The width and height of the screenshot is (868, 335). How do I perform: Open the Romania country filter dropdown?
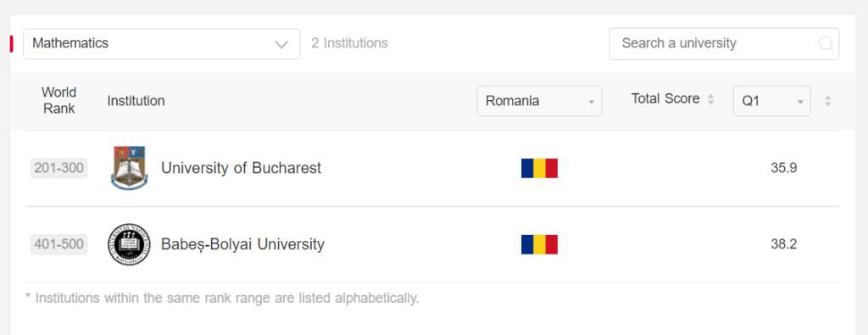539,101
